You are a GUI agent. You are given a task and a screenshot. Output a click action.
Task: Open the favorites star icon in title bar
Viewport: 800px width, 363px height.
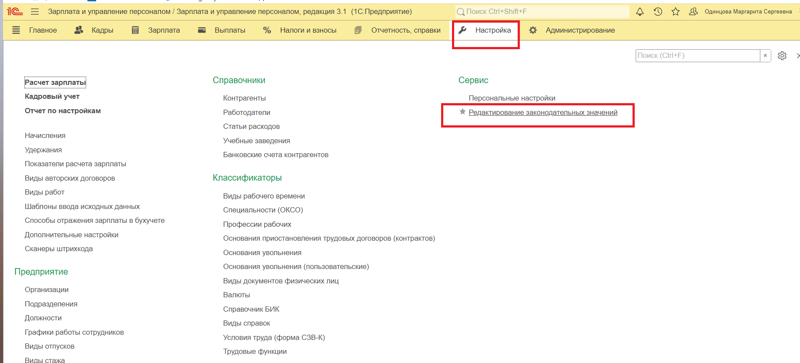tap(676, 11)
